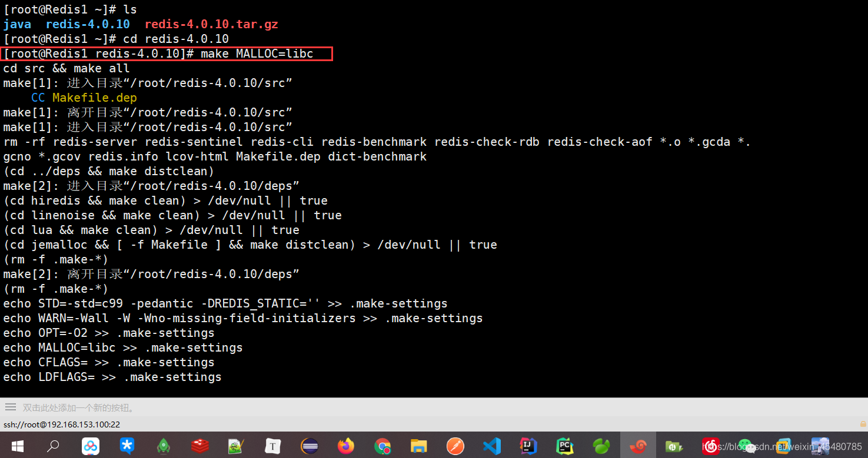Open the green leaf app icon

point(601,446)
